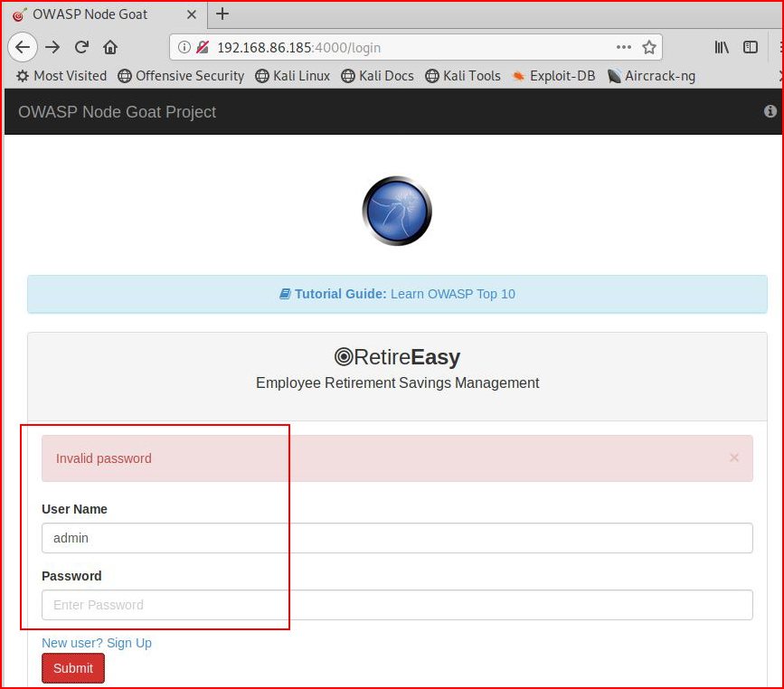Click the User Name field label
The image size is (784, 689).
[x=74, y=509]
